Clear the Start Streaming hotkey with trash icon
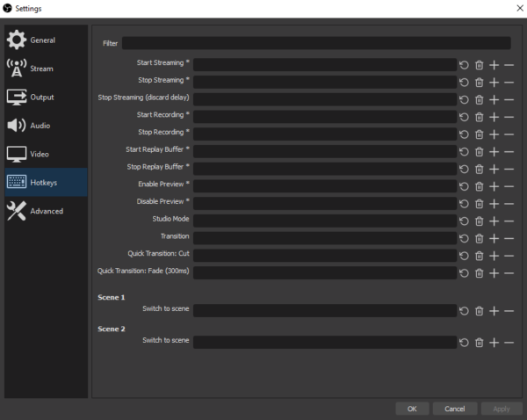Screen dimensions: 527x420 click(x=479, y=65)
